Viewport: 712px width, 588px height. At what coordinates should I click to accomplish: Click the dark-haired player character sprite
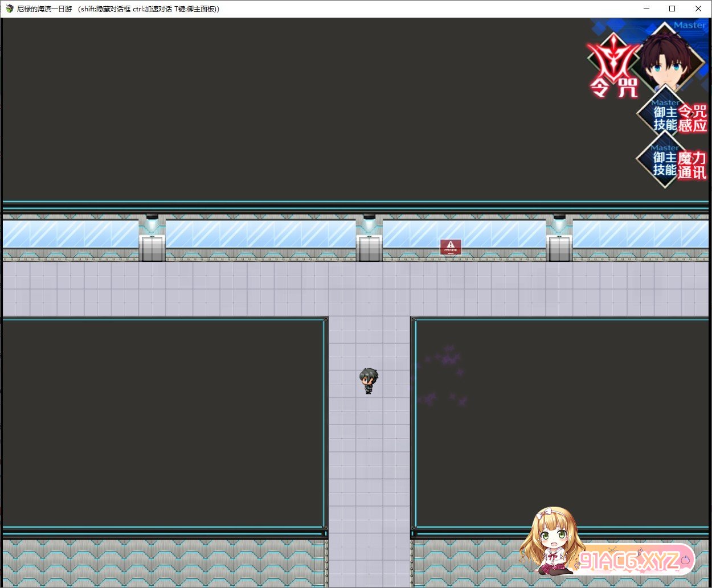click(369, 380)
